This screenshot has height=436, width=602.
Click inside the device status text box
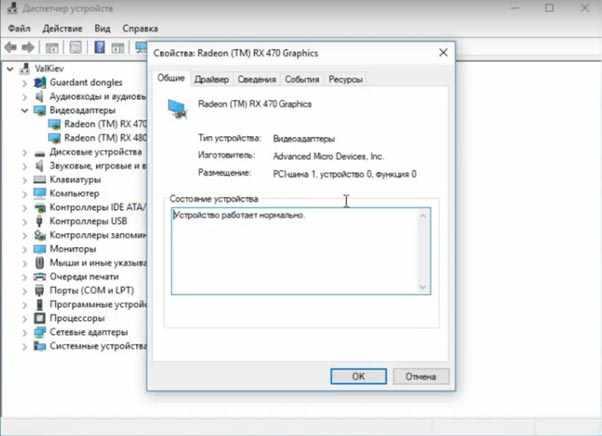pos(300,250)
